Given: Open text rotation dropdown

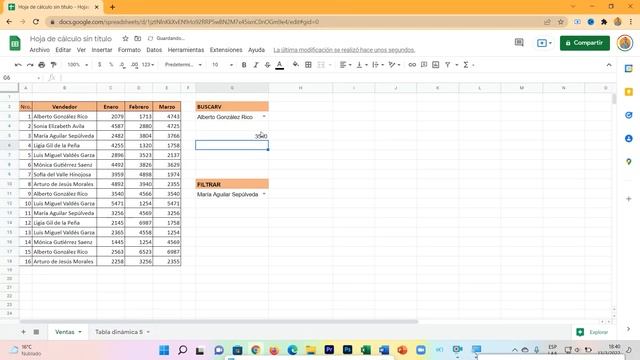Looking at the screenshot, I should tap(394, 65).
